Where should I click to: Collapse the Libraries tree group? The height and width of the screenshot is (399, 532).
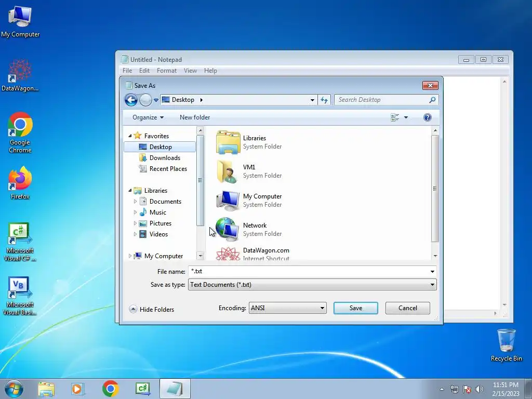[129, 191]
